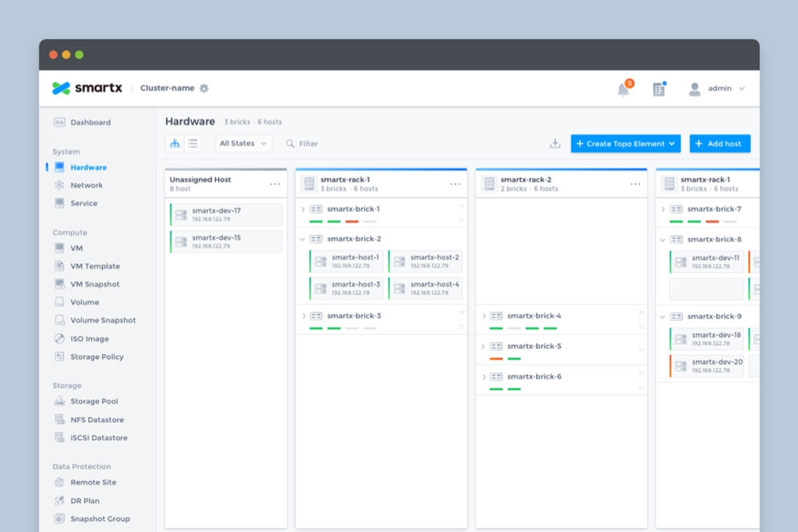The width and height of the screenshot is (798, 532).
Task: Click the download export icon
Action: click(x=555, y=143)
